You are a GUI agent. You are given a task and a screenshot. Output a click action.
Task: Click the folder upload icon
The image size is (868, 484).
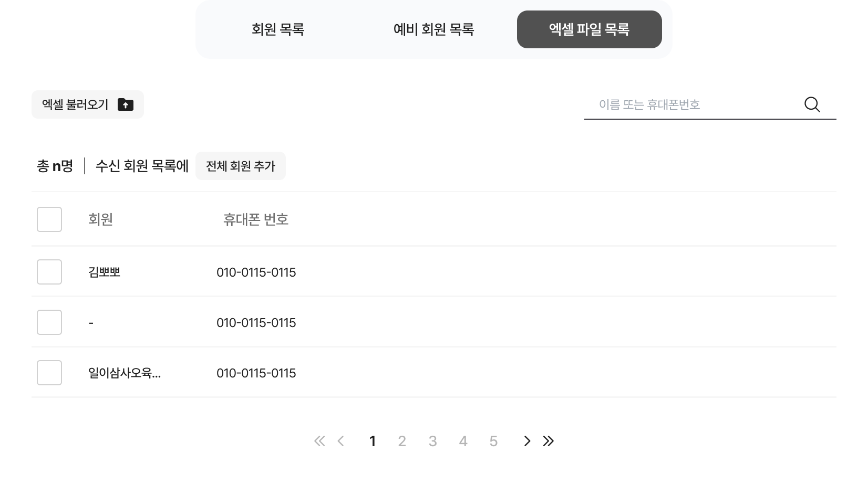(x=125, y=104)
